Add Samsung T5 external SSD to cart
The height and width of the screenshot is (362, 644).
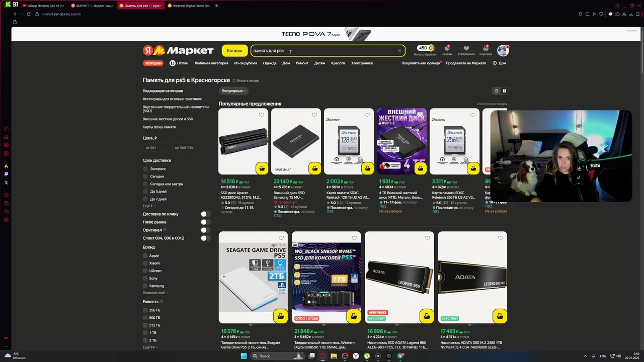tap(314, 168)
